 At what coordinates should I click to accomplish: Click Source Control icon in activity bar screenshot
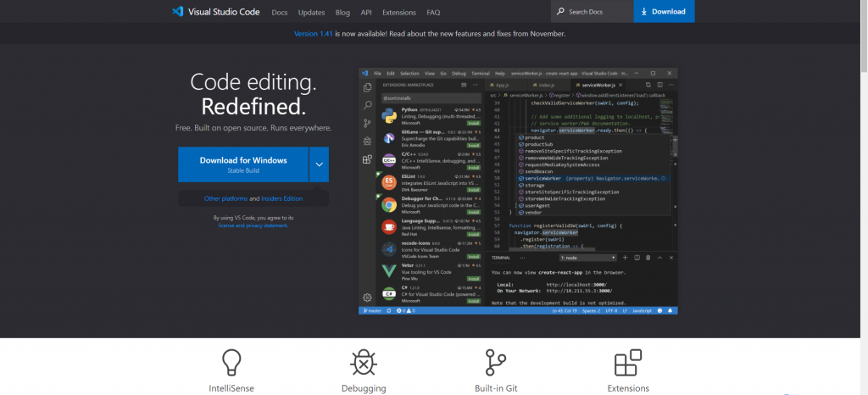[x=367, y=124]
